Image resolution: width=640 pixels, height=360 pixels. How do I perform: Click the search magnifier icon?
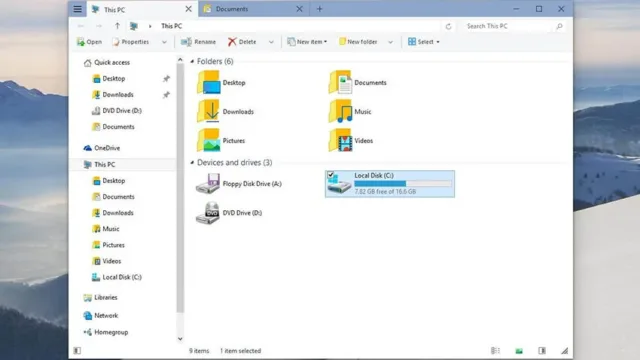[560, 27]
